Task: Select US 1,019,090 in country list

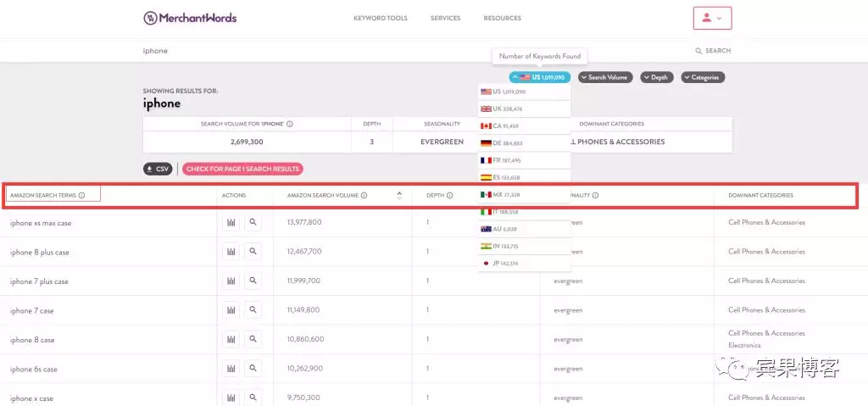Action: pos(524,92)
